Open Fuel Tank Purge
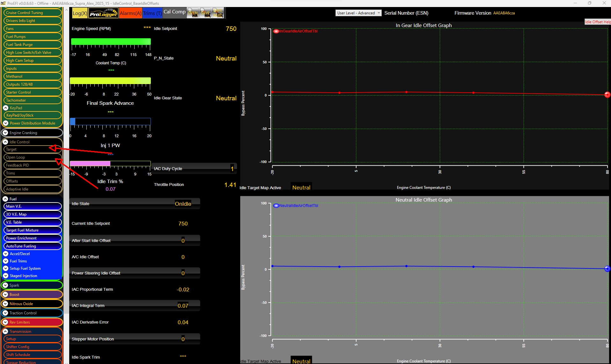This screenshot has width=611, height=364. coord(32,45)
